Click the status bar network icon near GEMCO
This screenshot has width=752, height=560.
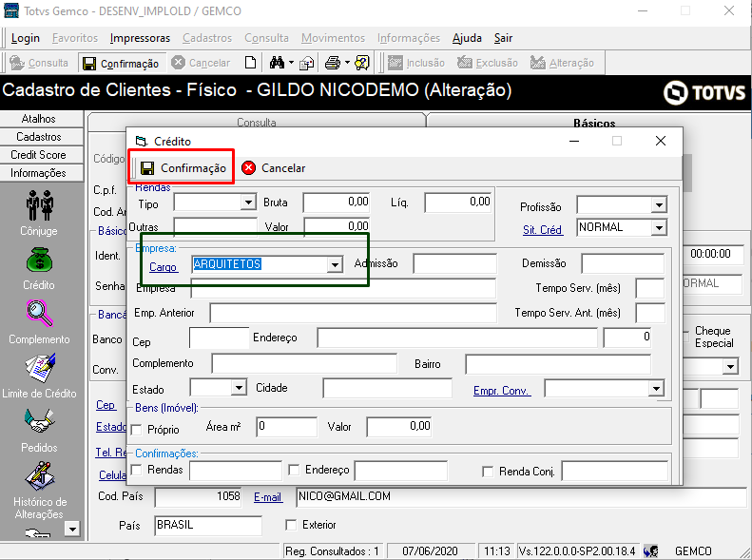click(651, 551)
